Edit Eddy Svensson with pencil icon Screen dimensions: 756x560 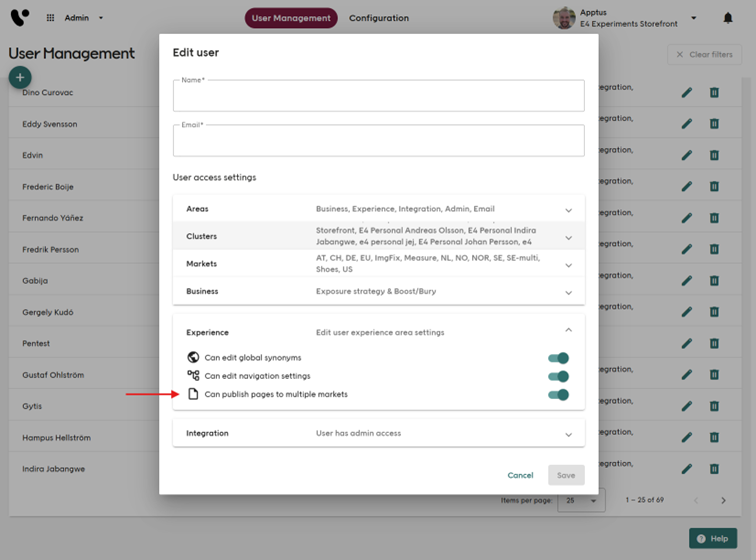(687, 123)
